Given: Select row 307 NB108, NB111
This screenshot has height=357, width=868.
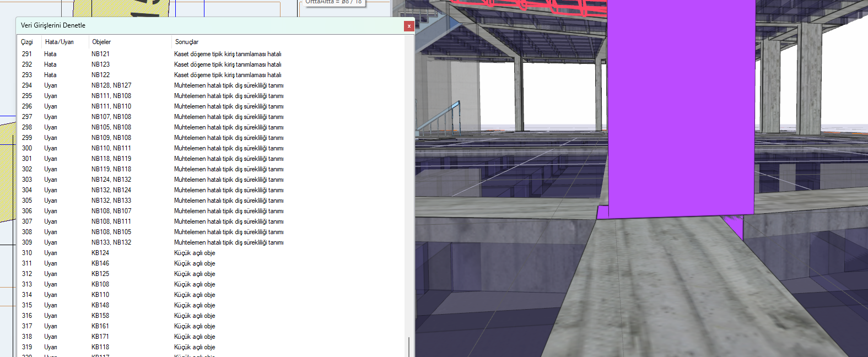Looking at the screenshot, I should click(211, 221).
